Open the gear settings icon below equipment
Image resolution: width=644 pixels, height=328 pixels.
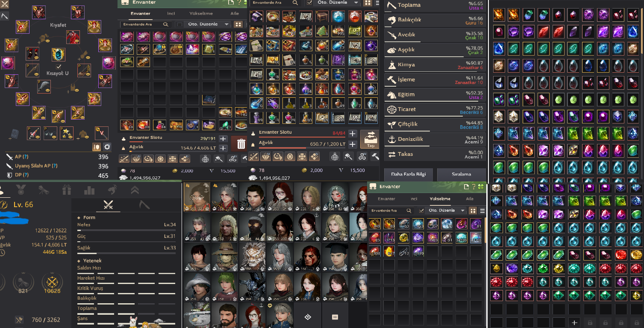(107, 146)
